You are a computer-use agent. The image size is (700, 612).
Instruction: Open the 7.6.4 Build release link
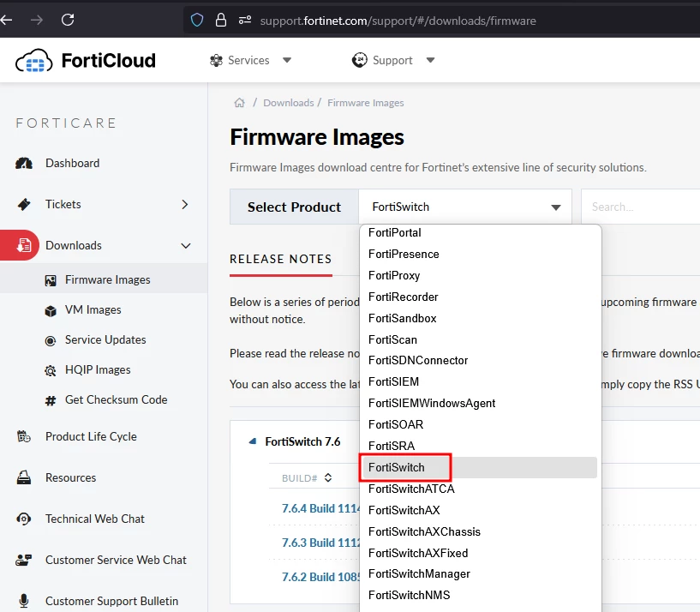[320, 508]
